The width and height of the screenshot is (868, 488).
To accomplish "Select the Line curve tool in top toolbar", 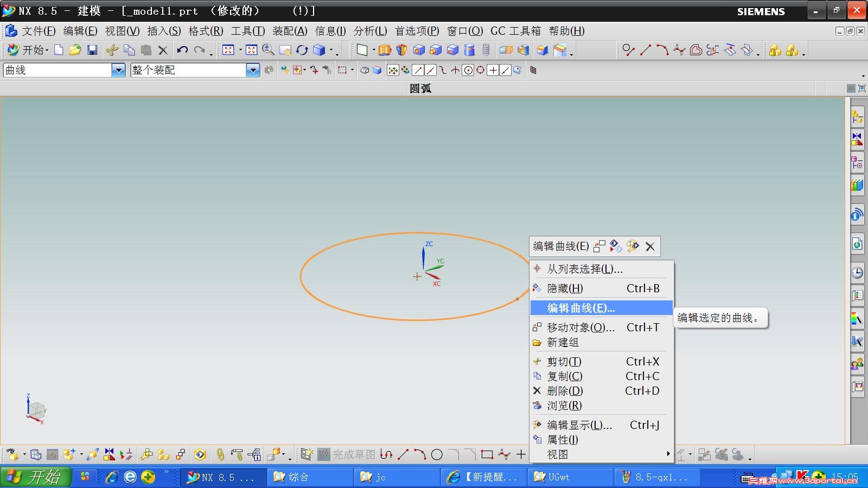I will 646,50.
